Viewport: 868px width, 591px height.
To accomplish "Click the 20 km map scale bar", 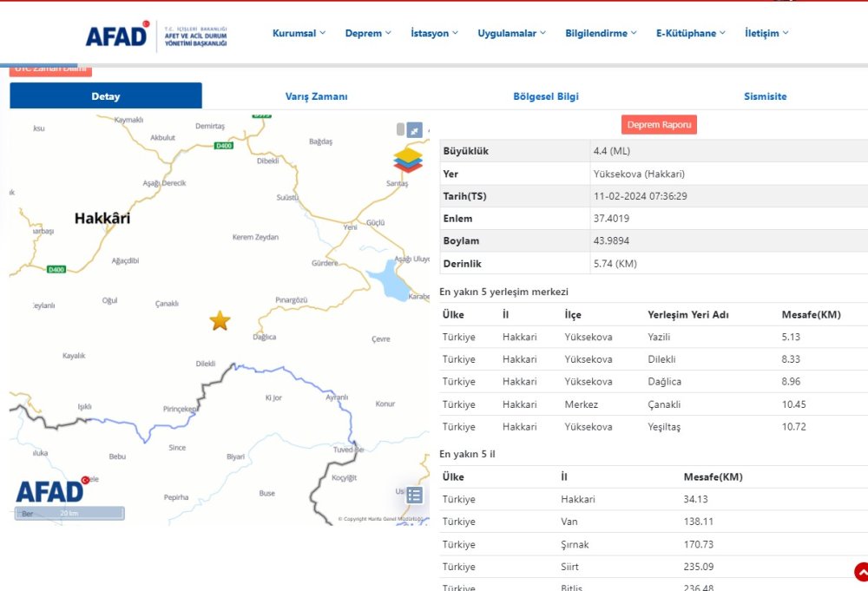I will pos(69,514).
